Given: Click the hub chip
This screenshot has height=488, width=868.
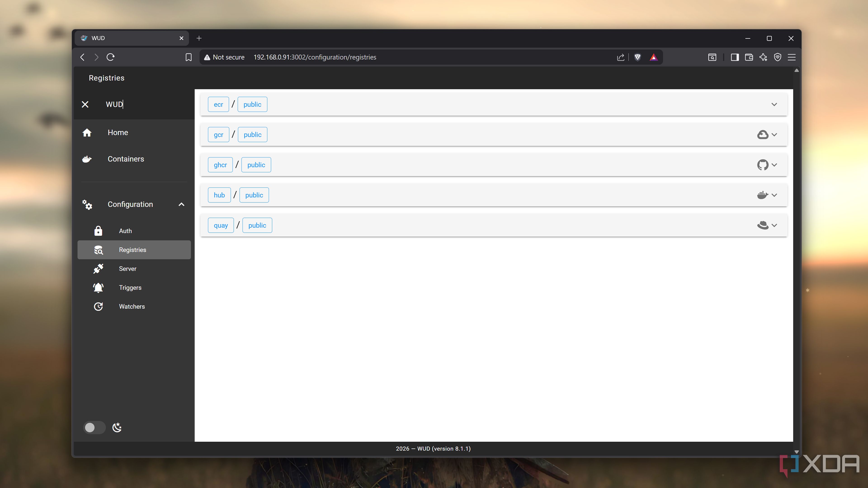Looking at the screenshot, I should coord(219,195).
